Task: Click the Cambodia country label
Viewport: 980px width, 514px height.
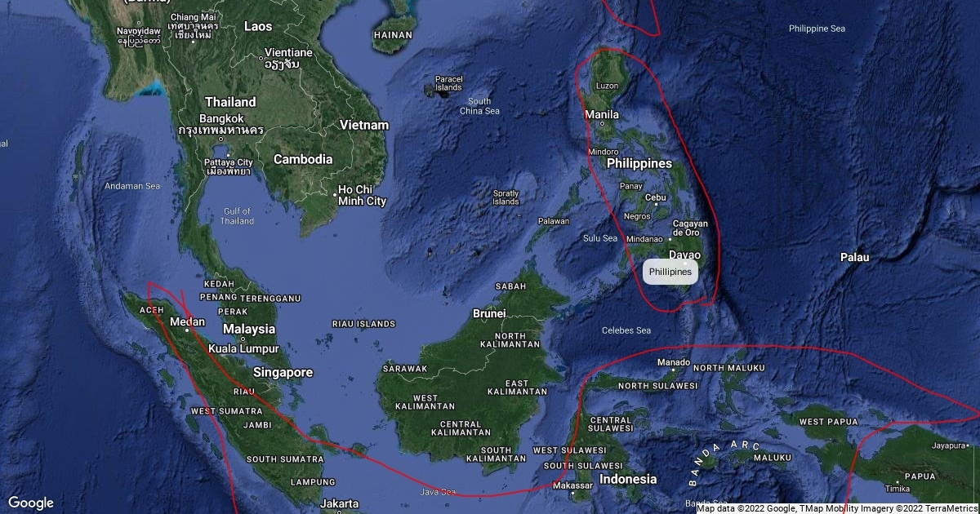Action: [x=303, y=159]
